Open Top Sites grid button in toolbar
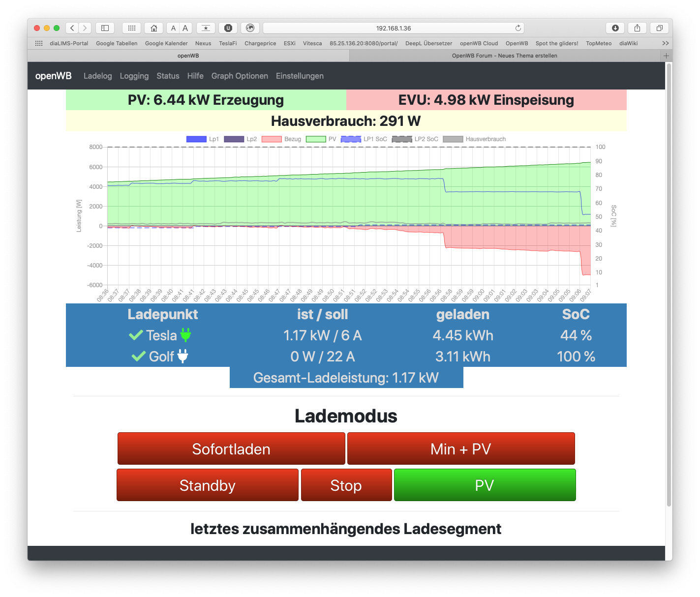 131,28
